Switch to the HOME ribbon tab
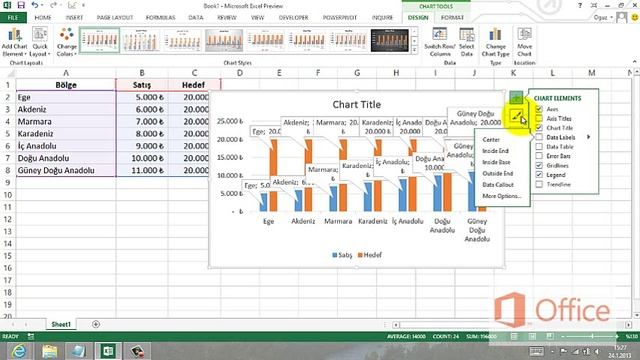Screen dimensions: 640x360 43,18
